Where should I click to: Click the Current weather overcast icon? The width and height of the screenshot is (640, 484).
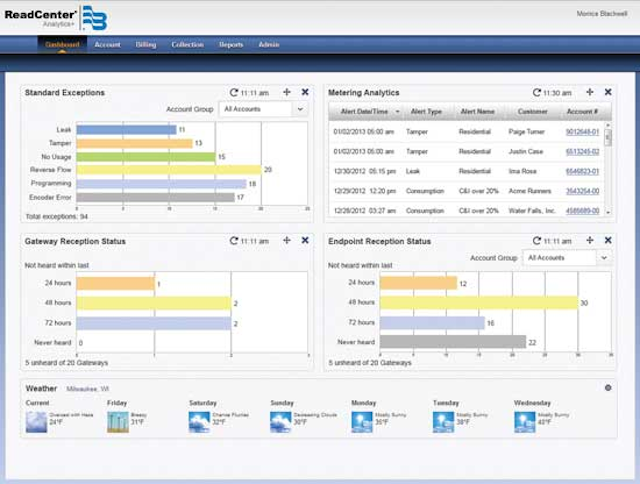coord(36,422)
